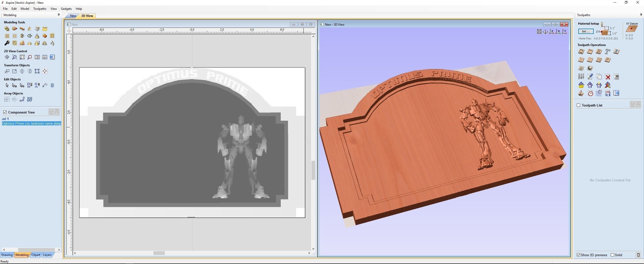Delete toolpath with red X icon

coord(608,77)
